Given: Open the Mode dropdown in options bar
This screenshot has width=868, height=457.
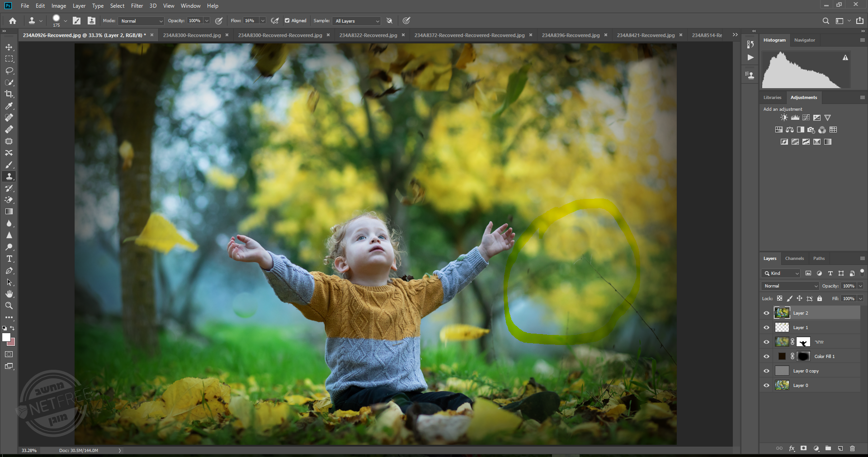Looking at the screenshot, I should tap(141, 21).
